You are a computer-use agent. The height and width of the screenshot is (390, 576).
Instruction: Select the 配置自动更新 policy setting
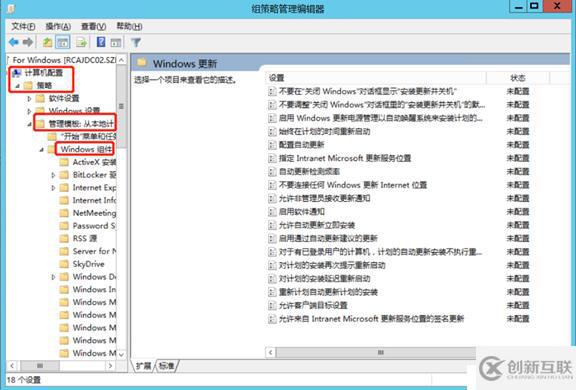click(x=302, y=145)
